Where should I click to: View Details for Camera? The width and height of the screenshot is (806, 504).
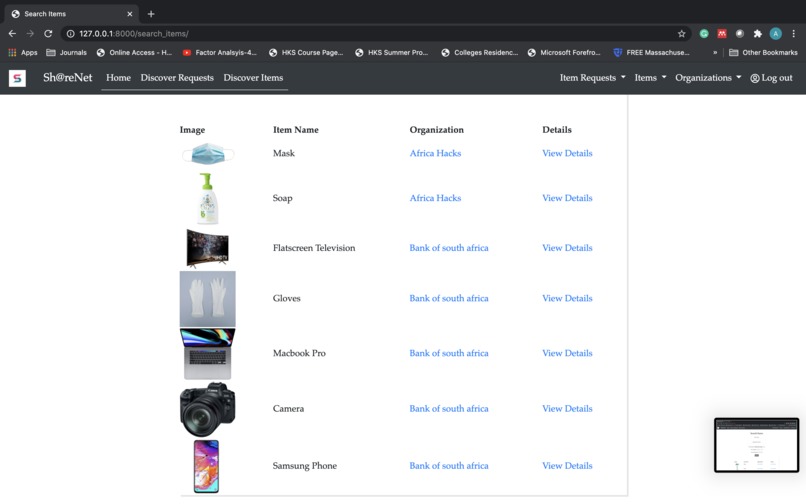point(567,409)
